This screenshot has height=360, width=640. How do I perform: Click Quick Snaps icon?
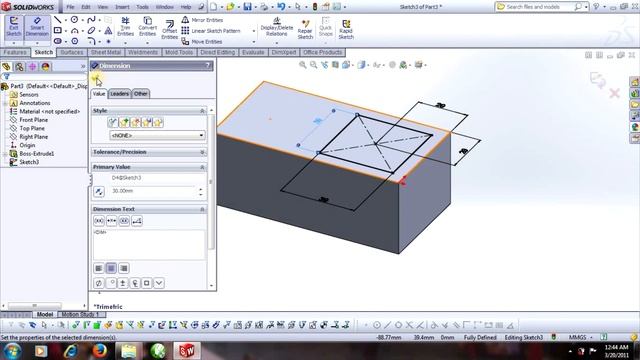pos(325,27)
